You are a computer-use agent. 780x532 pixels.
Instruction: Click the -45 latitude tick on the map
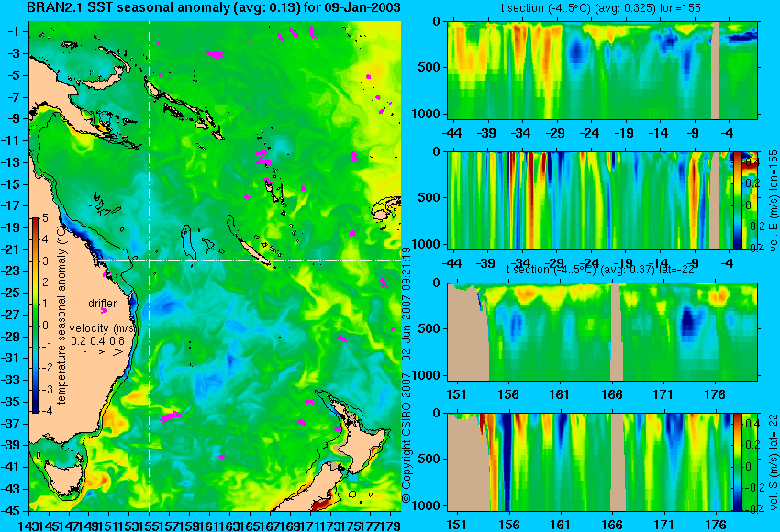click(11, 511)
